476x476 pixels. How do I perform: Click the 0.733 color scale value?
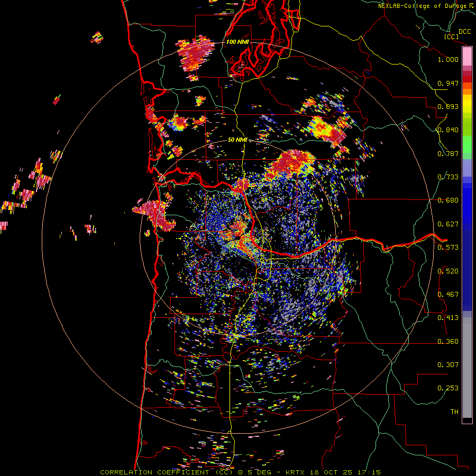(x=448, y=177)
